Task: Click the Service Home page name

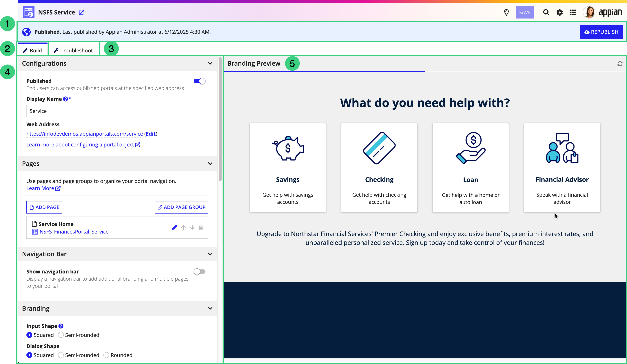Action: point(56,224)
